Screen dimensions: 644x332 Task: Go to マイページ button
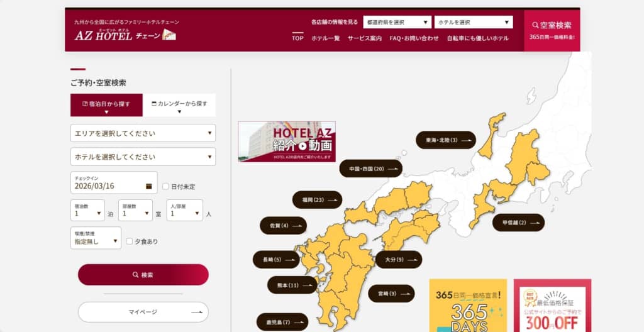(143, 312)
